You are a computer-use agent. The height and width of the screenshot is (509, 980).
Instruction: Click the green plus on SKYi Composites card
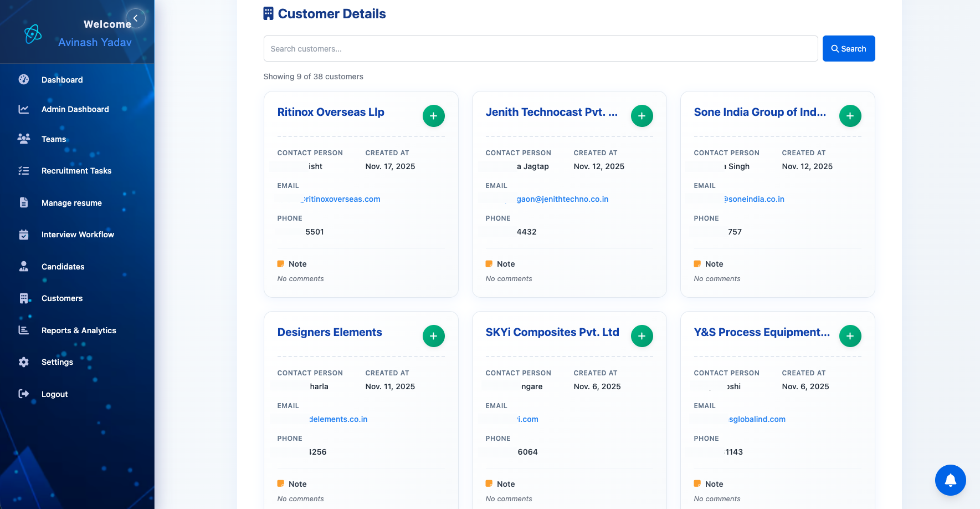click(x=642, y=336)
